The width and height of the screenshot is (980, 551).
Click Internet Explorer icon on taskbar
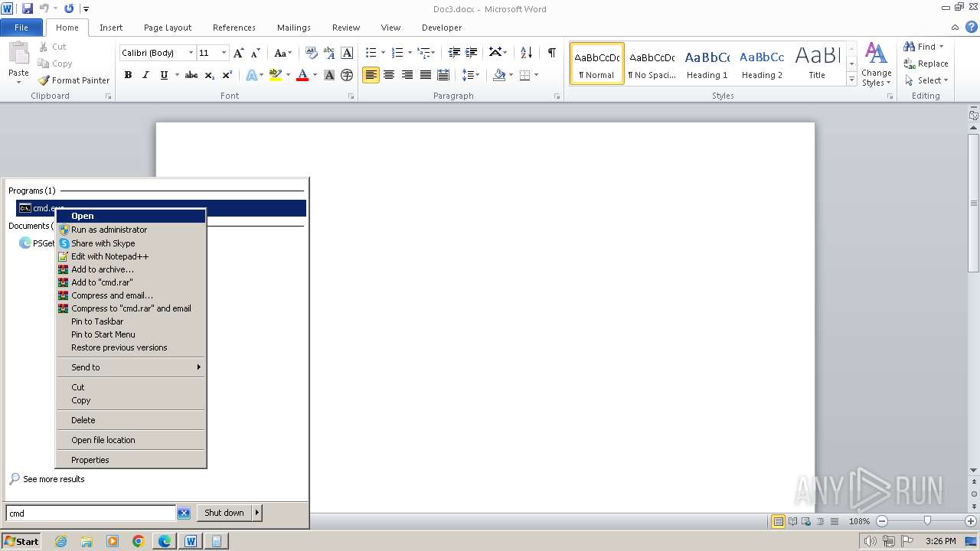point(60,541)
